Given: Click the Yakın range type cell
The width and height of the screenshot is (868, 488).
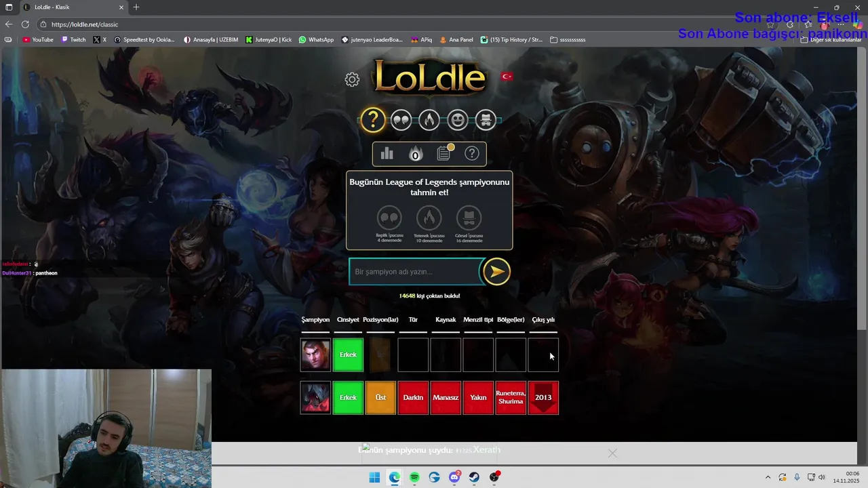Looking at the screenshot, I should [x=478, y=398].
